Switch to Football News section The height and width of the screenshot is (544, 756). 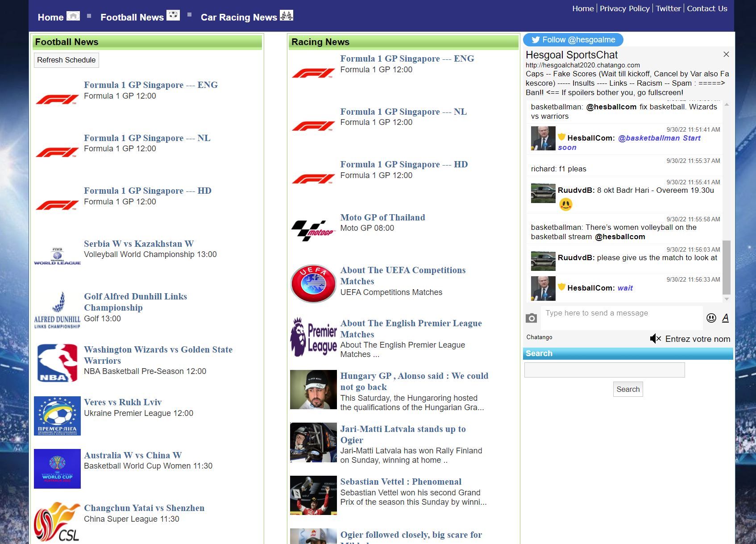[x=133, y=17]
